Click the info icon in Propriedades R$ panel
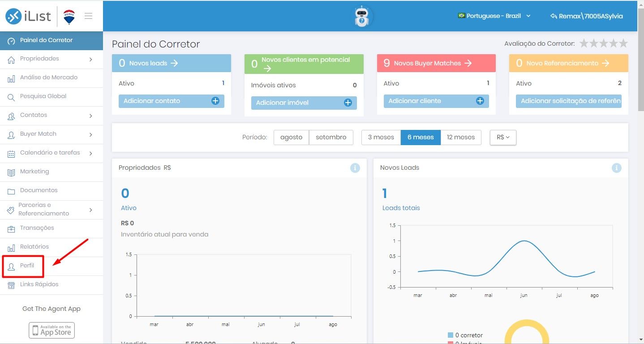This screenshot has height=344, width=644. [355, 168]
